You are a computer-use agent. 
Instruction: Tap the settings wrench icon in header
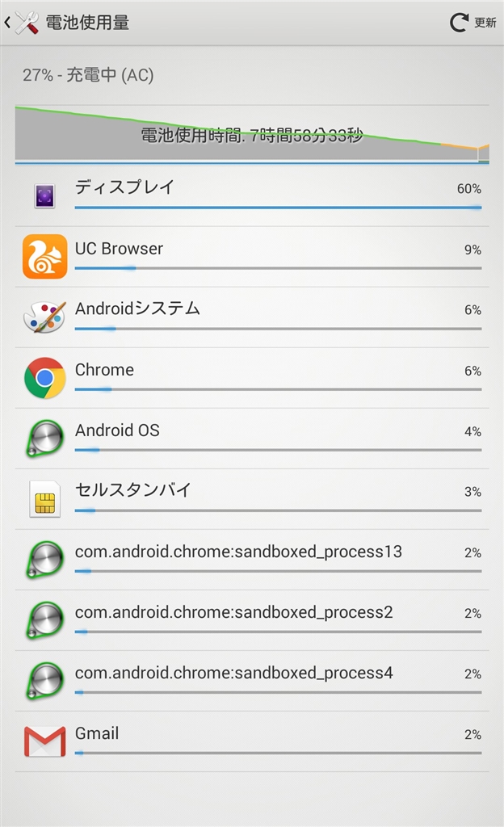point(27,23)
